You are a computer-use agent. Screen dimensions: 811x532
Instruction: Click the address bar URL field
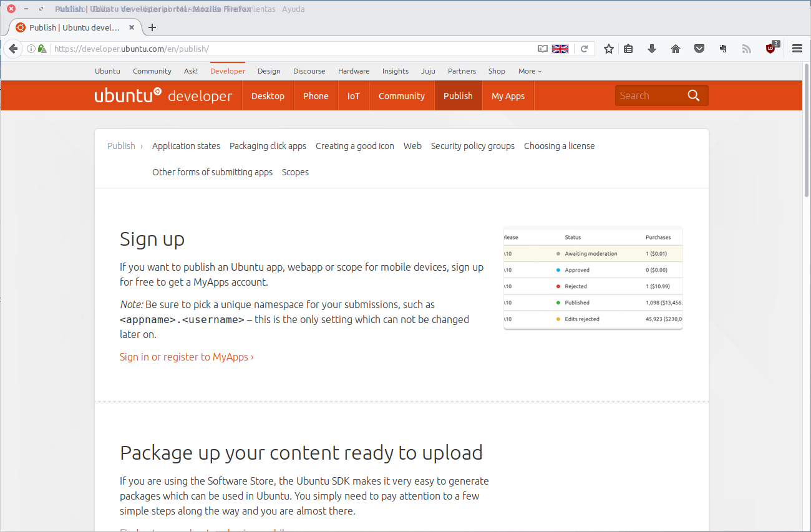293,49
